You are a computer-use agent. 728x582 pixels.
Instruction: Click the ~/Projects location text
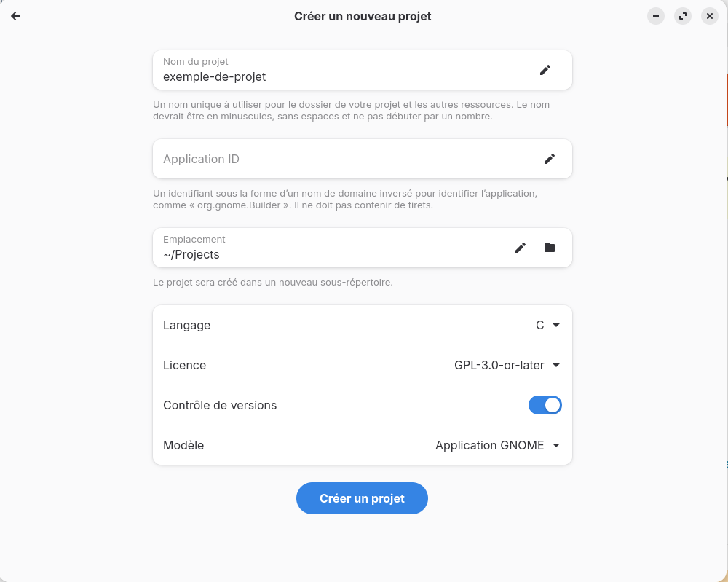pyautogui.click(x=191, y=254)
